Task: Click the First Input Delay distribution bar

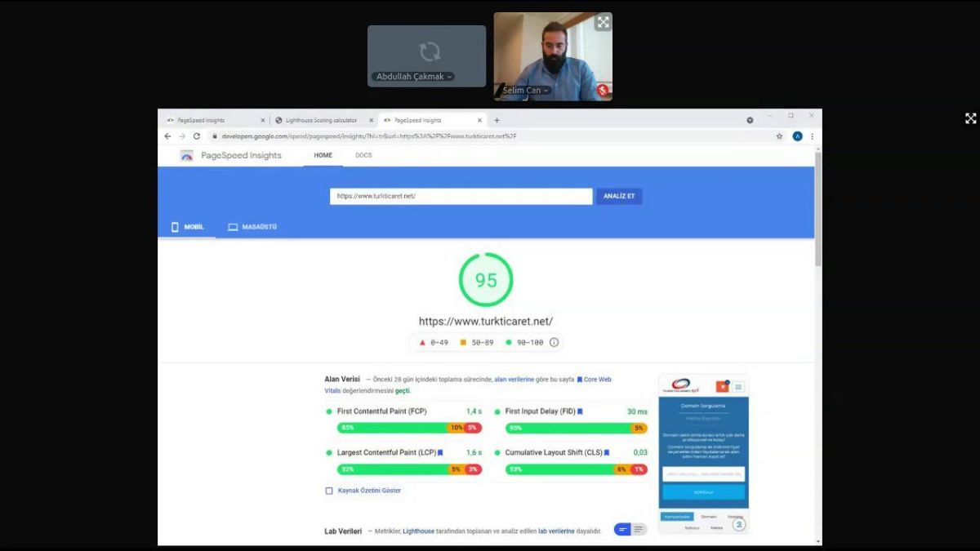Action: [x=577, y=428]
